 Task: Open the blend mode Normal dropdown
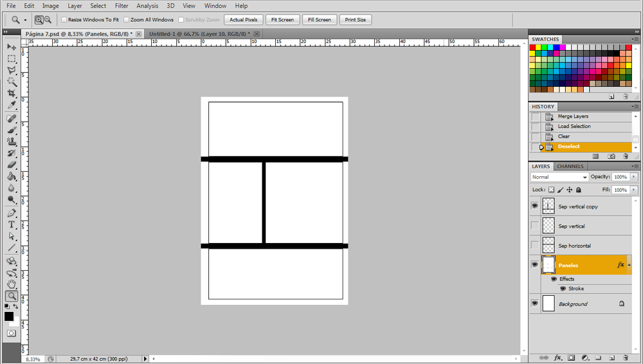click(x=559, y=177)
